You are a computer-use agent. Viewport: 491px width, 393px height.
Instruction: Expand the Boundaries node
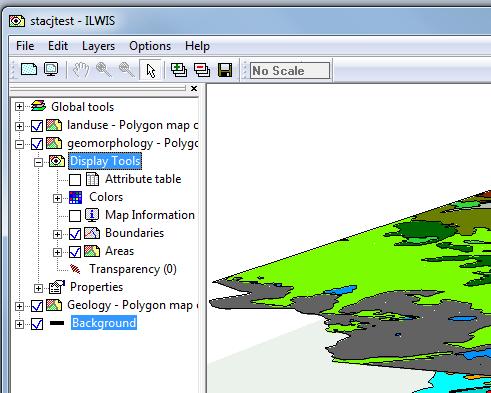[x=57, y=234]
